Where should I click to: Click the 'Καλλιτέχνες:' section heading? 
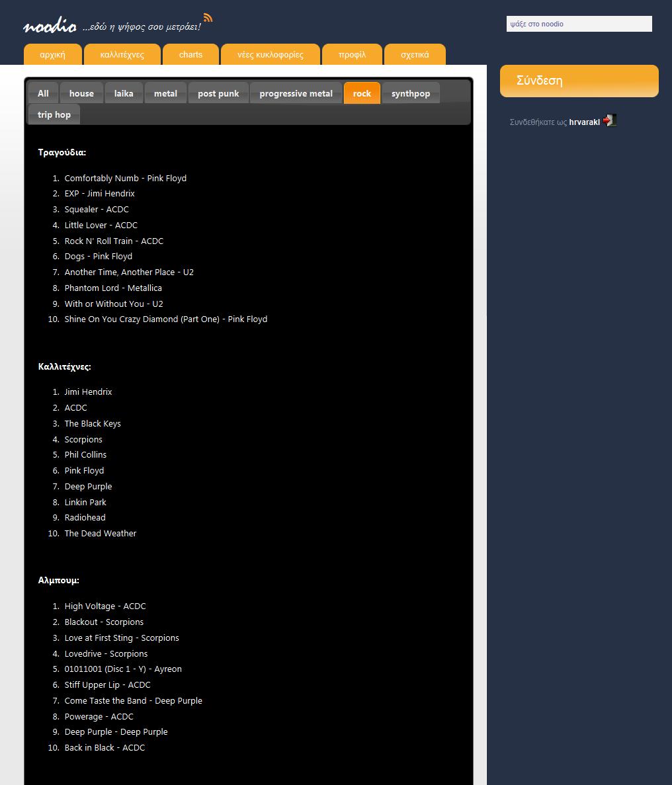tap(65, 367)
